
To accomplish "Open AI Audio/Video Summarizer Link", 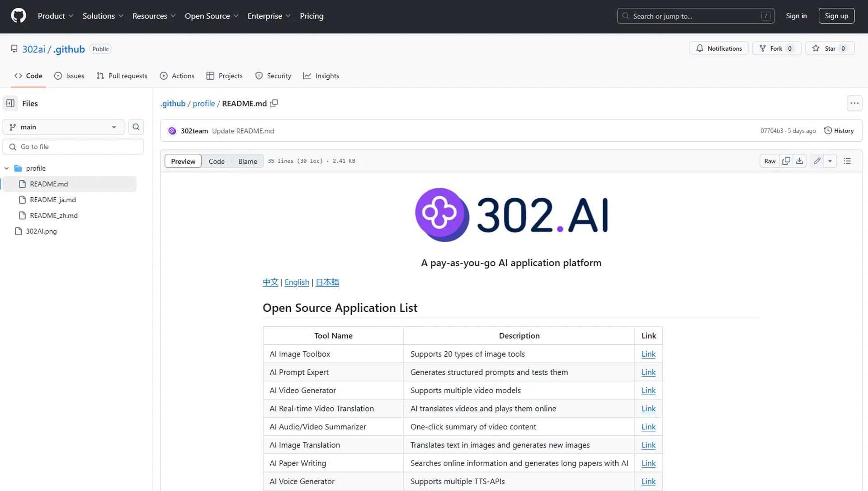I will pyautogui.click(x=648, y=427).
